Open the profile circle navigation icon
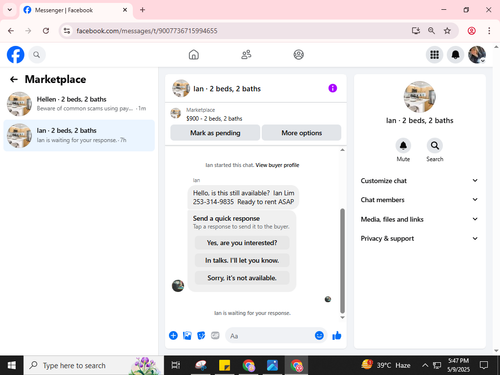The height and width of the screenshot is (375, 500). 298,55
